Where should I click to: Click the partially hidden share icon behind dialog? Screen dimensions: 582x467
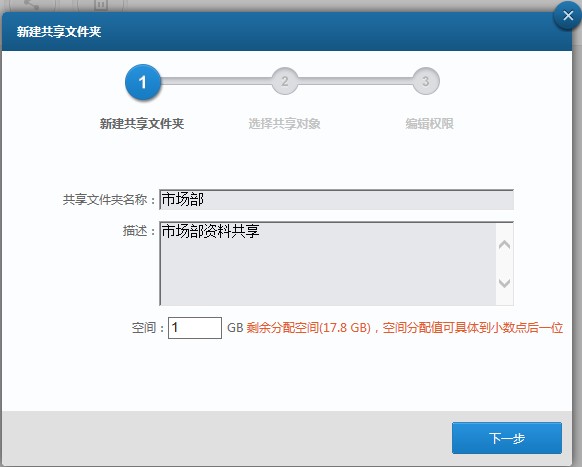(x=31, y=5)
